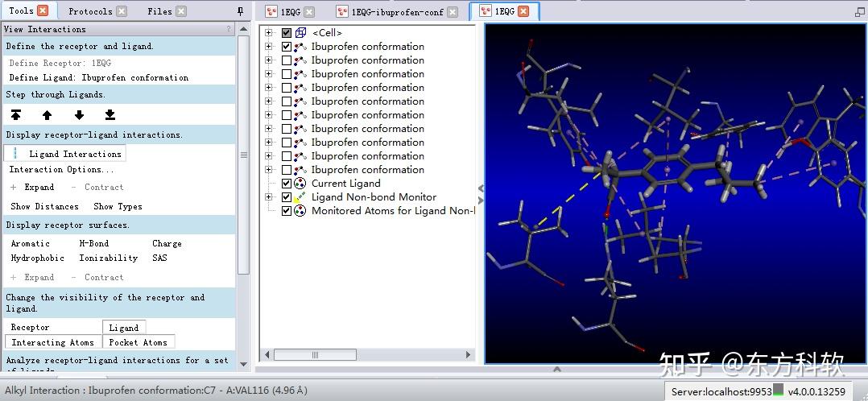Toggle Receptor visibility
The image size is (868, 401).
point(31,328)
